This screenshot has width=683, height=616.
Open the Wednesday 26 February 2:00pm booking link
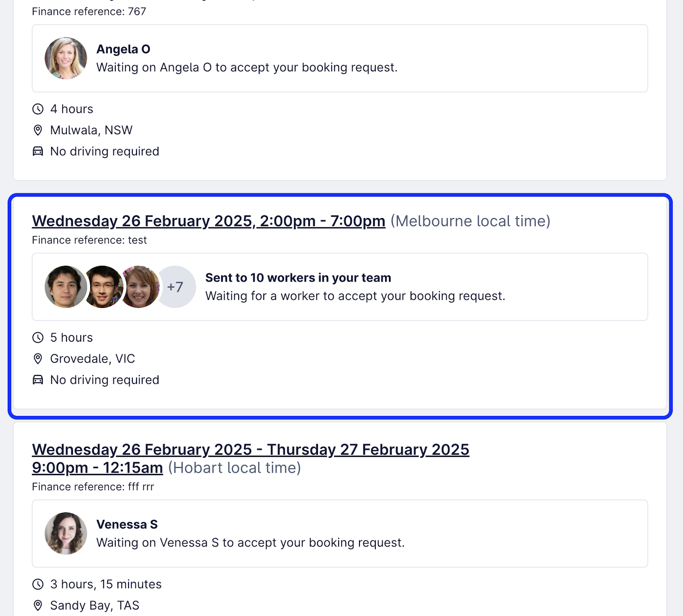click(x=209, y=221)
